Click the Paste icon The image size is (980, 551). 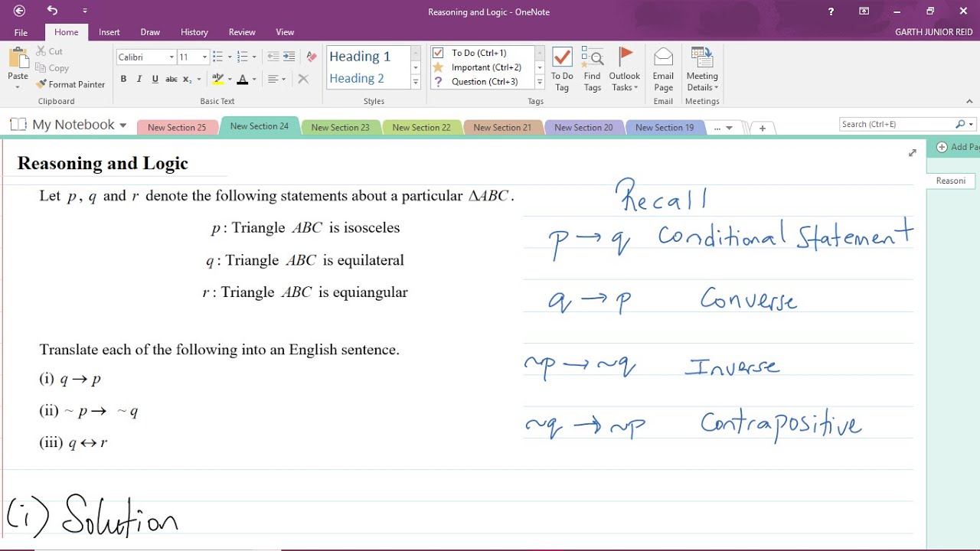[x=18, y=58]
